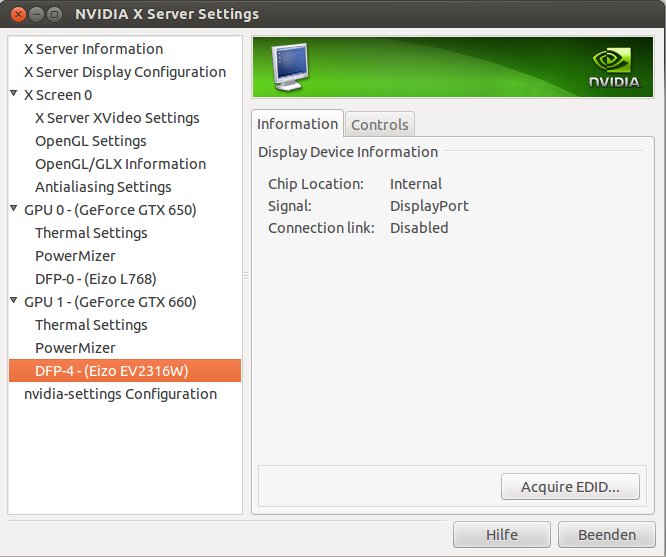Click the 'Display Device Information' heading
The image size is (666, 557).
pos(348,152)
